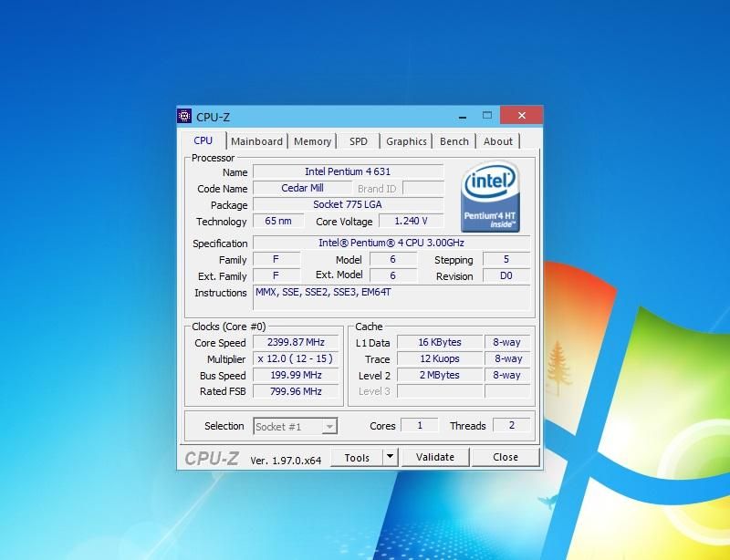This screenshot has height=560, width=730.
Task: Click the rated FSB value '799.96 MHz'
Action: (296, 391)
